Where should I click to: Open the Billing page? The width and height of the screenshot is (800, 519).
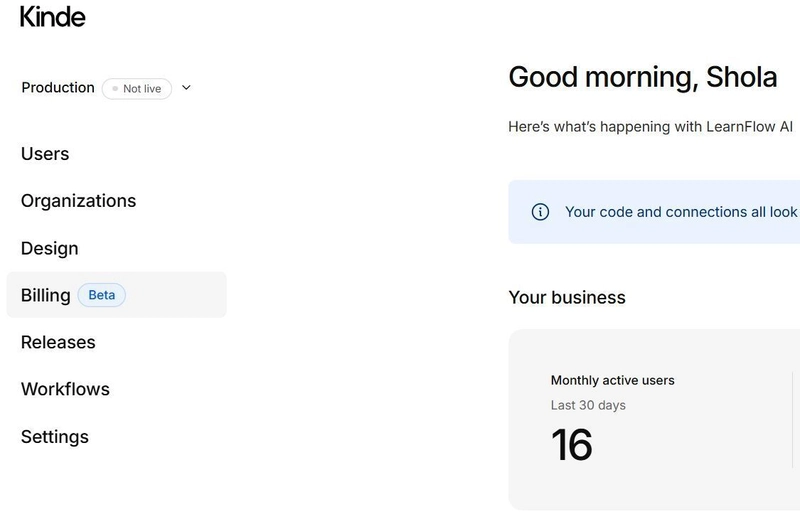tap(116, 295)
